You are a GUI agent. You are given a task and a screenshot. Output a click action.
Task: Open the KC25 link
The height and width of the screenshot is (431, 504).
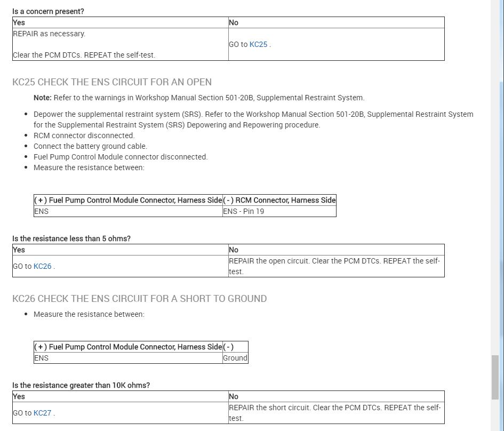click(258, 44)
